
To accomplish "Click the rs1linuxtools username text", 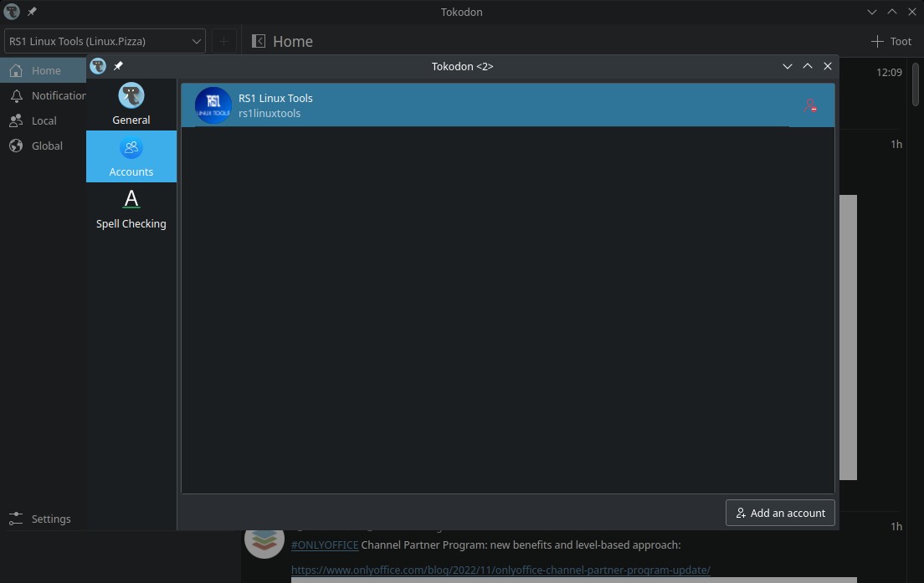I will click(269, 113).
